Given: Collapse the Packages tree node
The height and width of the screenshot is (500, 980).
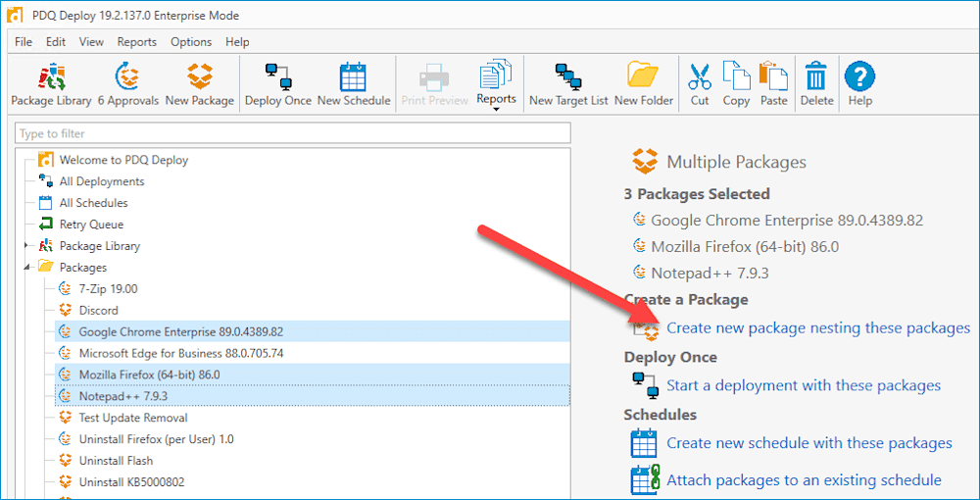Looking at the screenshot, I should (x=26, y=267).
